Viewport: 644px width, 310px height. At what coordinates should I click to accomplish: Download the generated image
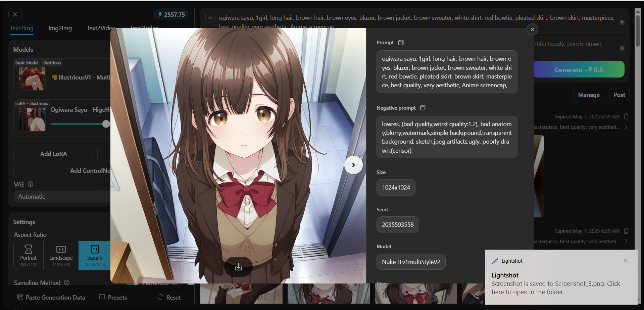[x=238, y=267]
